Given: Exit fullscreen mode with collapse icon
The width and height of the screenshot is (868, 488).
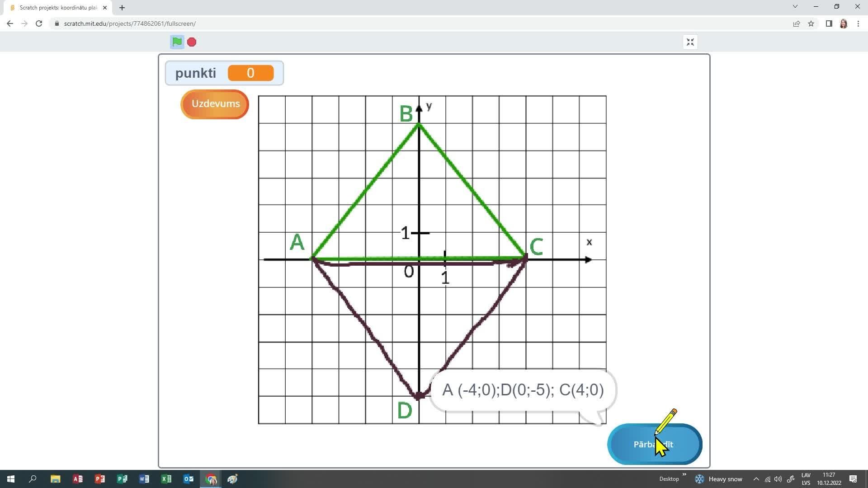Looking at the screenshot, I should pyautogui.click(x=690, y=42).
